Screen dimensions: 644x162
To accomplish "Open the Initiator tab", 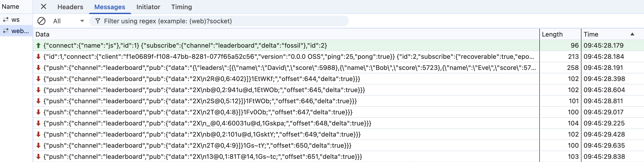I will 148,7.
